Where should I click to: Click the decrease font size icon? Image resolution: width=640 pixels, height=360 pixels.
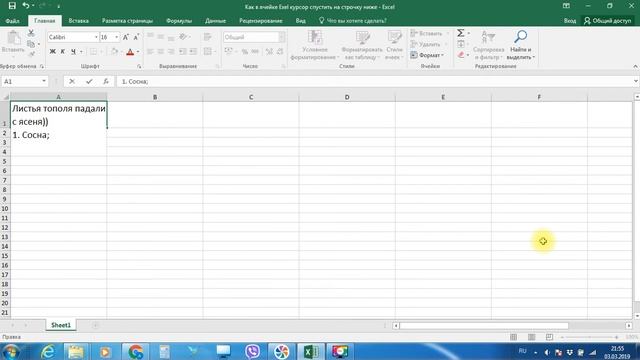click(136, 37)
